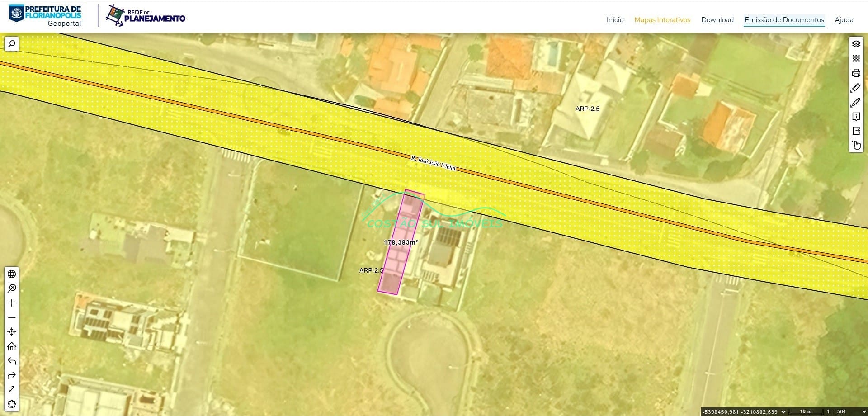This screenshot has height=416, width=868.
Task: Select the ruler measurement tool
Action: coord(856,87)
